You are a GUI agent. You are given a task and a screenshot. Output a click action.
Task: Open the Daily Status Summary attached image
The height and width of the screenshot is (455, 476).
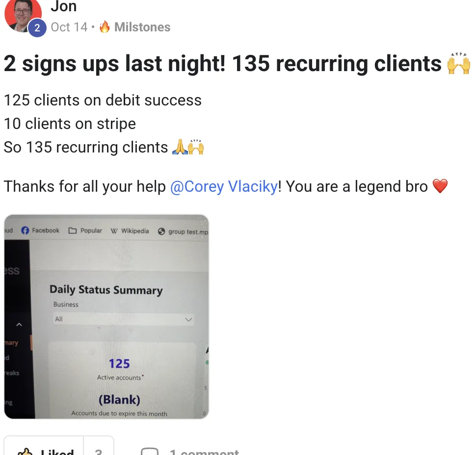[x=106, y=317]
